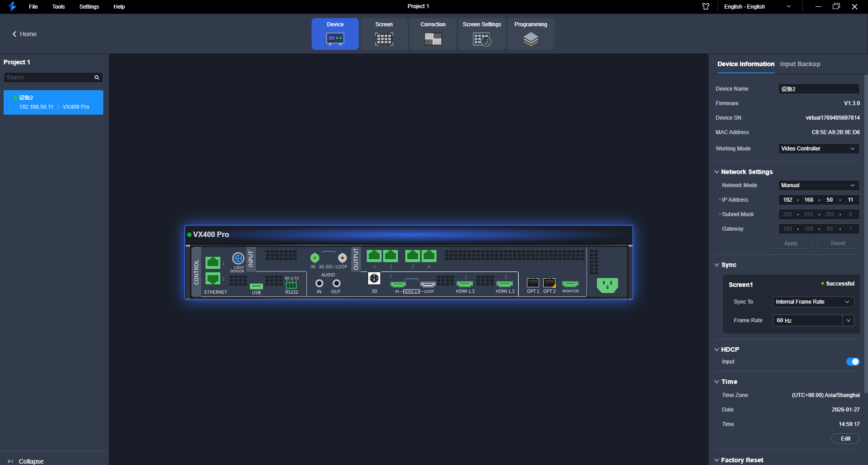Screen dimensions: 868x465
Task: Click the last IP Address octet 11
Action: (850, 200)
